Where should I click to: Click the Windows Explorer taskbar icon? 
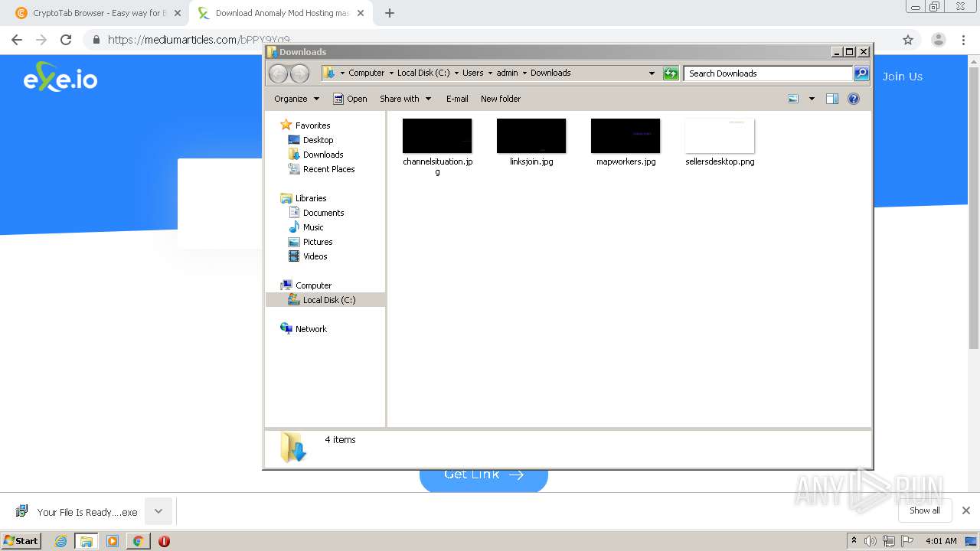point(87,541)
